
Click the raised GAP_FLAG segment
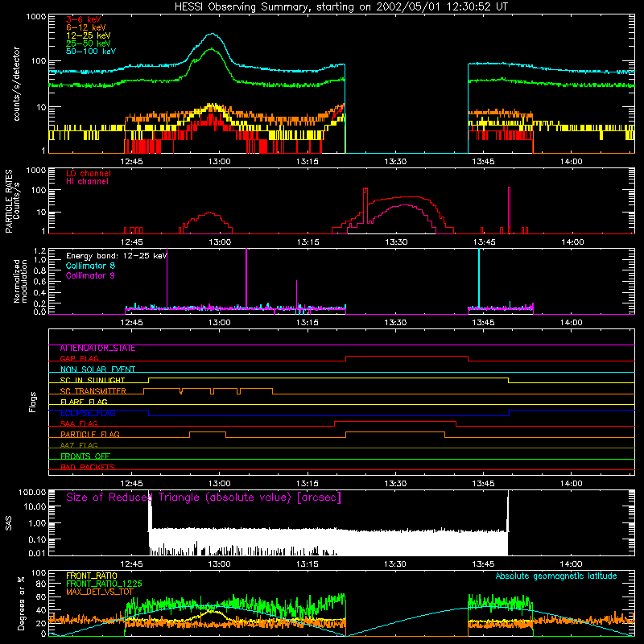click(x=407, y=357)
